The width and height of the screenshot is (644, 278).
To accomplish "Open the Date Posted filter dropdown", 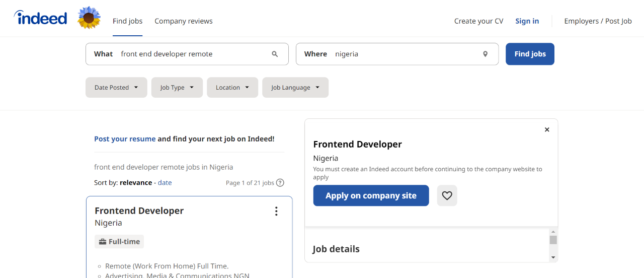I will click(116, 87).
